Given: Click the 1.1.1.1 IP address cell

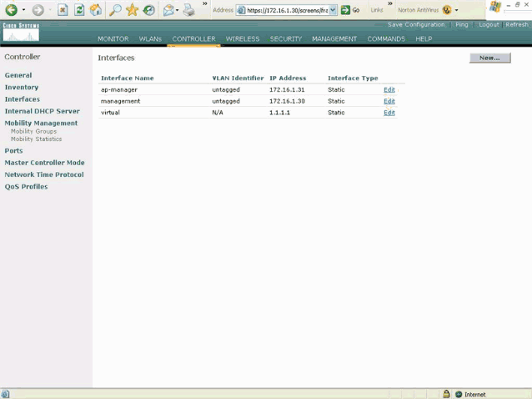Looking at the screenshot, I should 279,113.
